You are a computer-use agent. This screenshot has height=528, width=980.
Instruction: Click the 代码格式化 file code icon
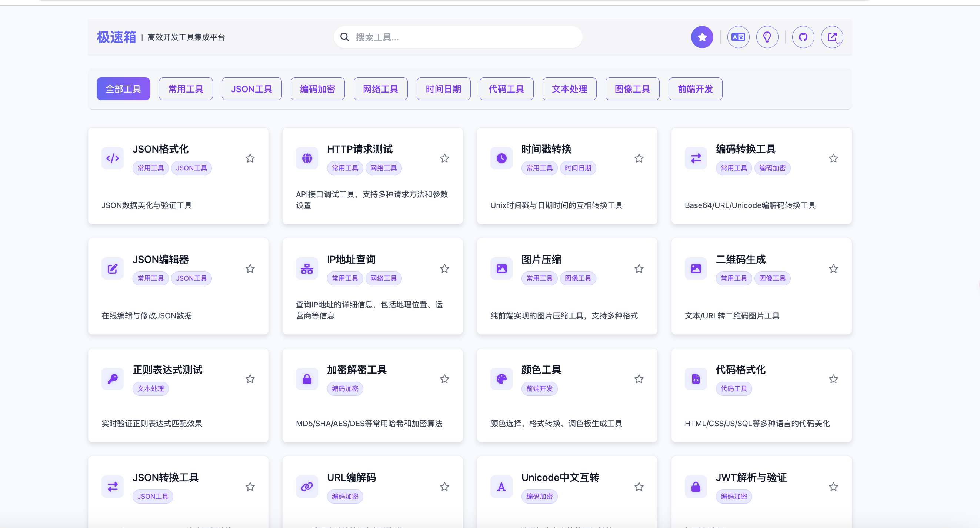(x=696, y=379)
